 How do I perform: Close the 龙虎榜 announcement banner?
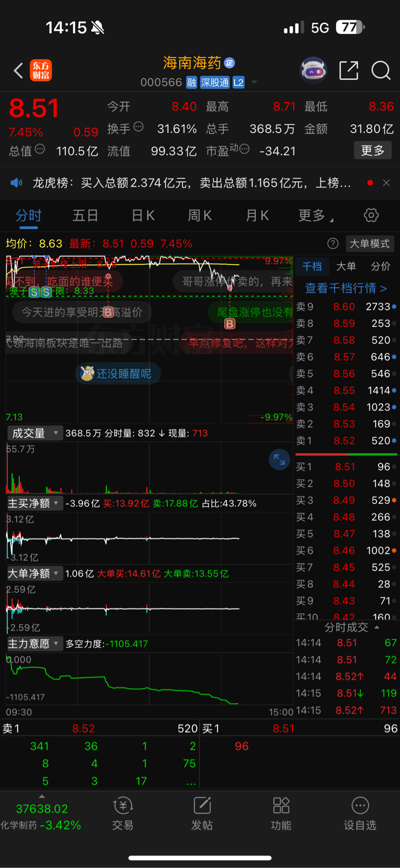tap(386, 183)
